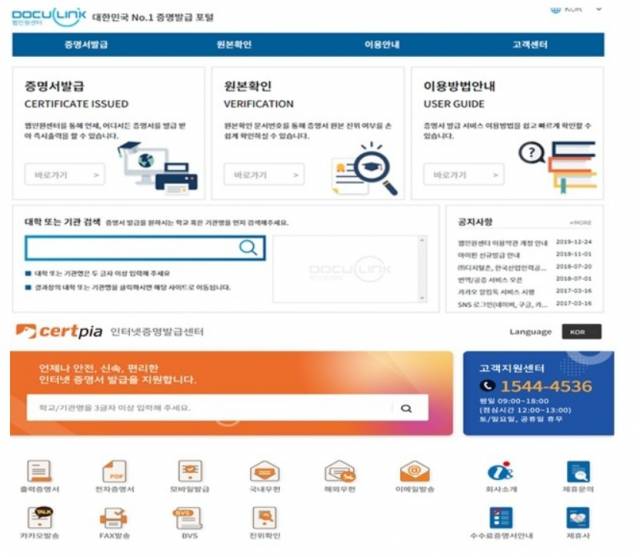The image size is (640, 557).
Task: Select the 원본확인 navigation menu item
Action: [234, 45]
